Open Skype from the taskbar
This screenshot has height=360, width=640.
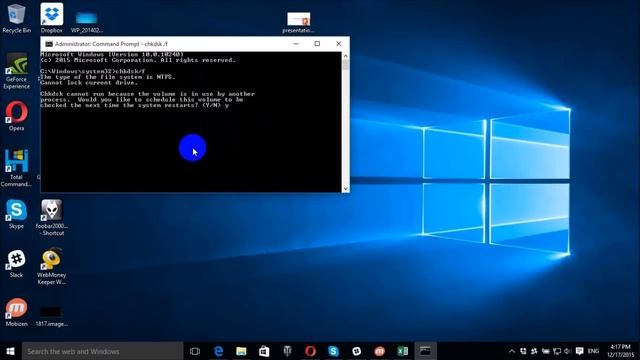(x=333, y=351)
